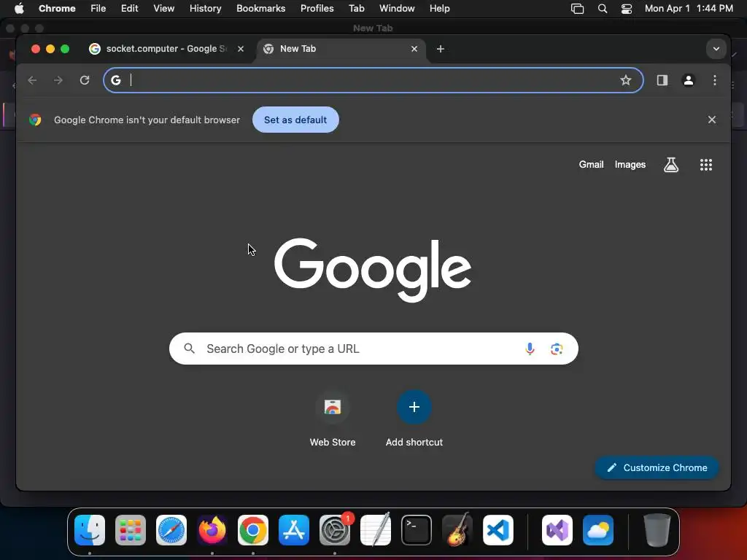Open Chrome three-dot menu
The height and width of the screenshot is (560, 747).
pos(715,80)
